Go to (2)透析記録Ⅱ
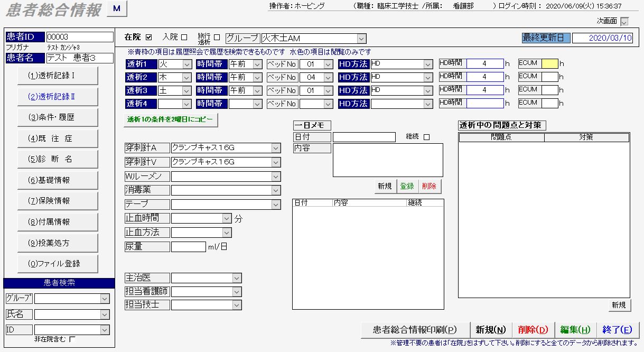 58,97
